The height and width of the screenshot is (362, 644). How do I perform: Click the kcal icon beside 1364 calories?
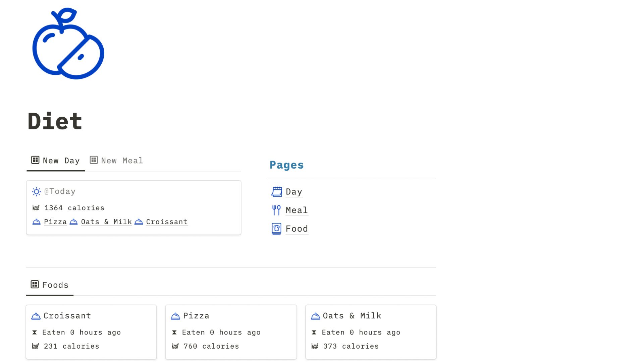pyautogui.click(x=36, y=208)
